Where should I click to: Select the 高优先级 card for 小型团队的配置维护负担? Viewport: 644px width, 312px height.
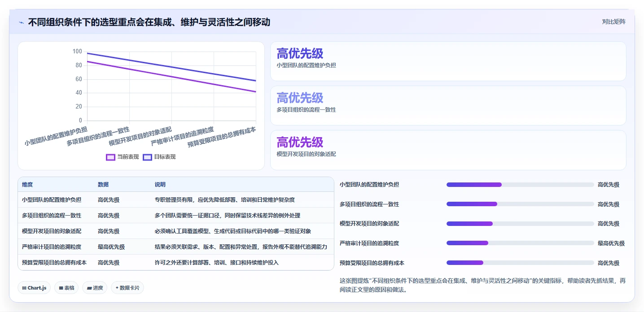(x=448, y=61)
